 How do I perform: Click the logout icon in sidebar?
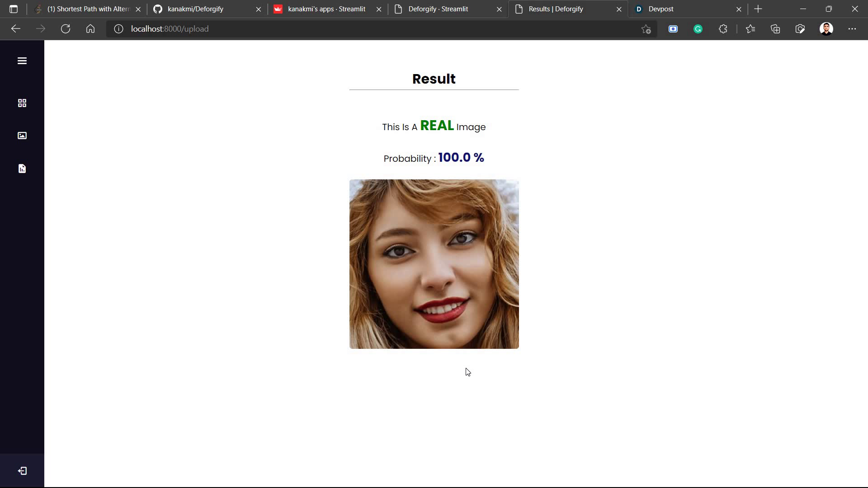click(22, 471)
